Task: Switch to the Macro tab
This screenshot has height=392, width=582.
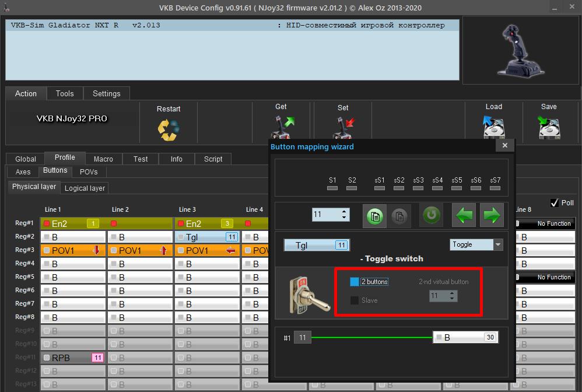Action: point(103,159)
